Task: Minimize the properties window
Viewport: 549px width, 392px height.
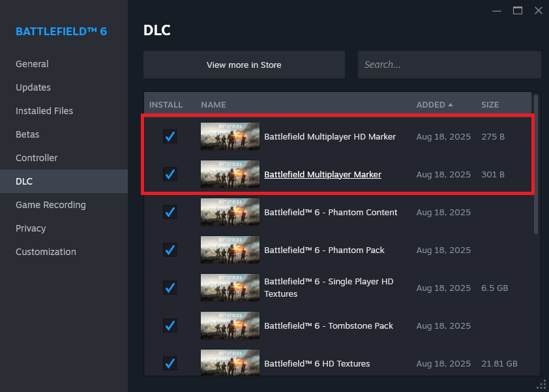Action: tap(496, 11)
